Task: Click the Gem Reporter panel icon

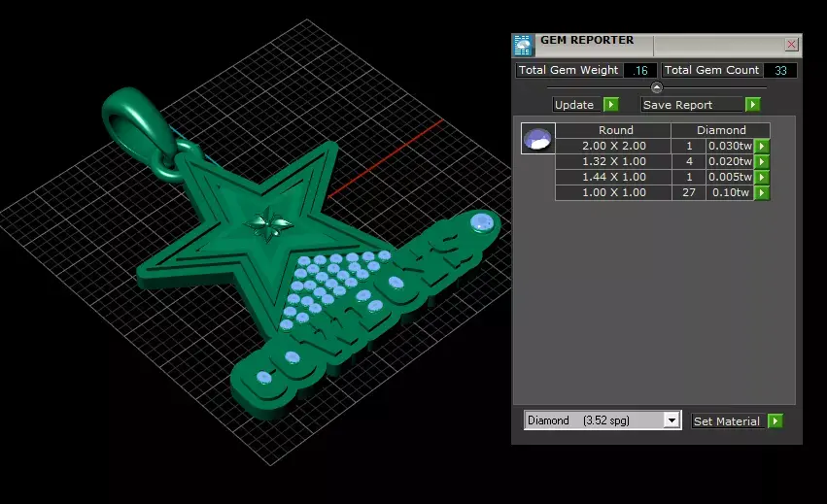Action: pos(523,46)
